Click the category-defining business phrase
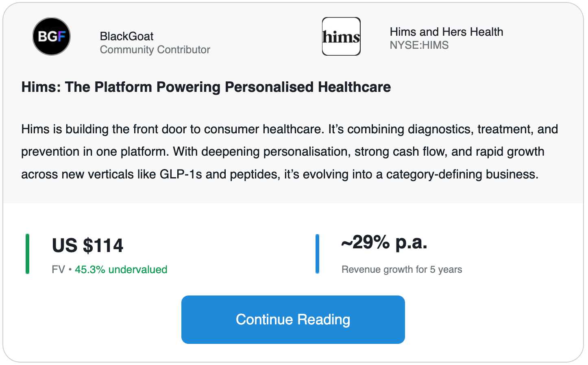Image resolution: width=588 pixels, height=365 pixels. point(462,174)
